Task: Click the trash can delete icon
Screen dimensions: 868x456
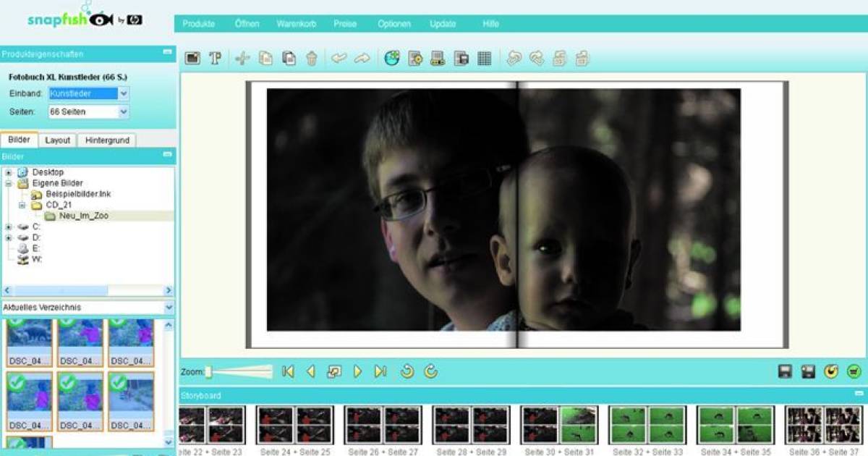Action: [x=311, y=59]
